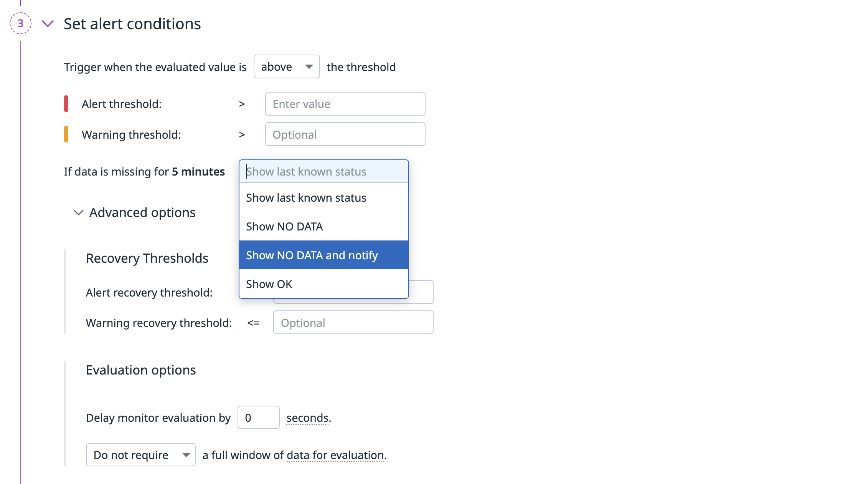Click the red alert threshold color marker
Viewport: 868px width, 484px height.
pos(66,104)
